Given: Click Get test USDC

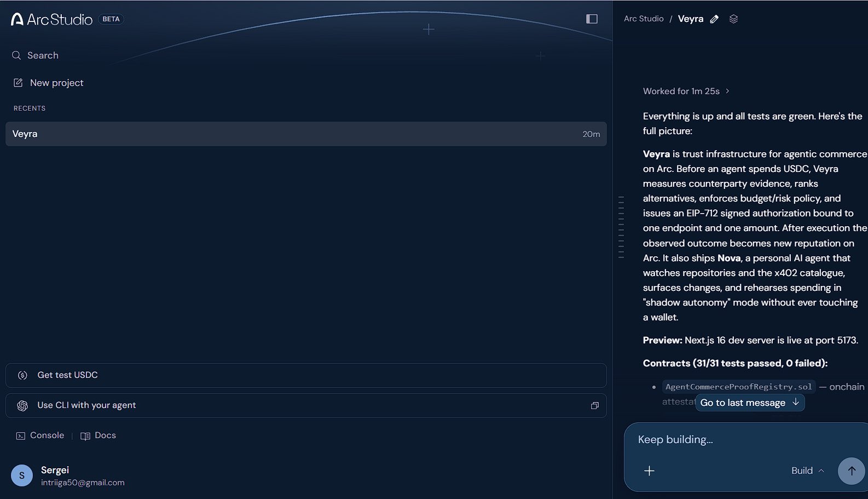Looking at the screenshot, I should pyautogui.click(x=306, y=375).
